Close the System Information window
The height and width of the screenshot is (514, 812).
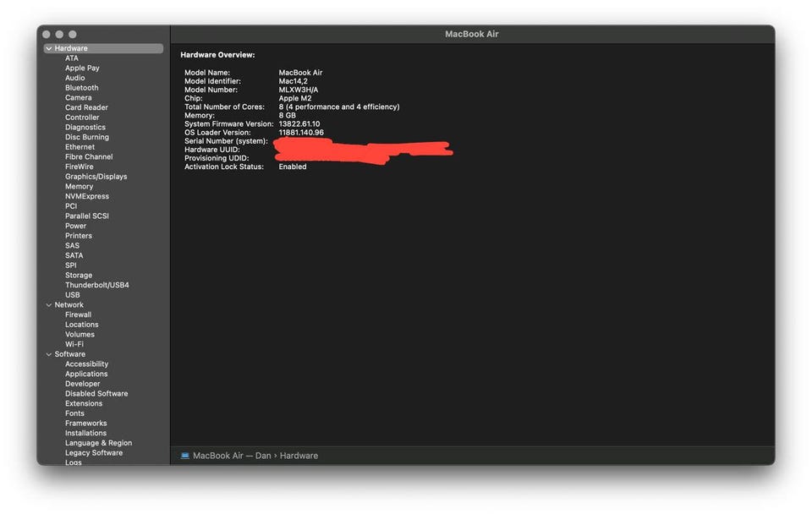(47, 34)
